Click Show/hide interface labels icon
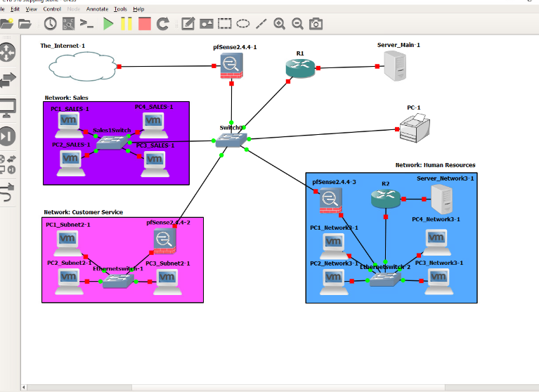The image size is (539, 392). [x=68, y=24]
